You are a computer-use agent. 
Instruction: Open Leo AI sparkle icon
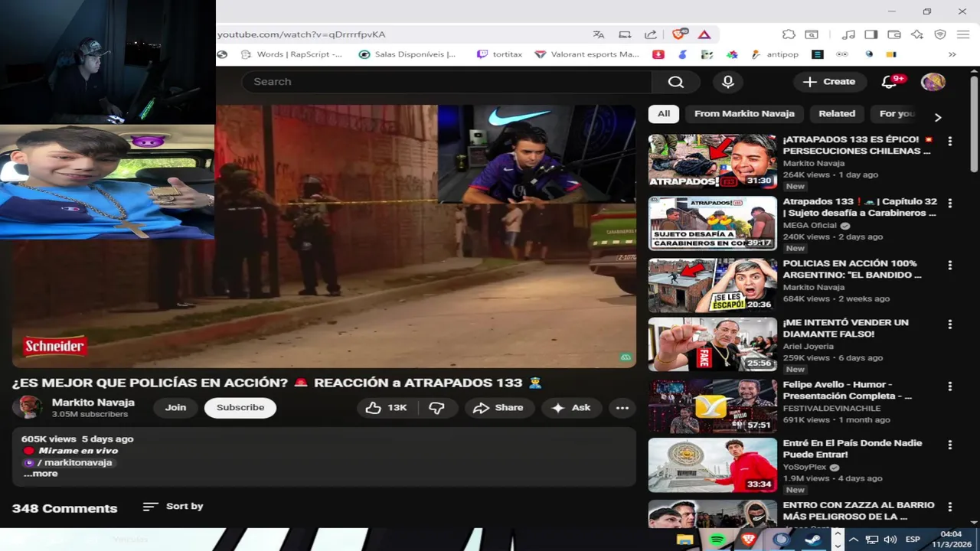917,34
